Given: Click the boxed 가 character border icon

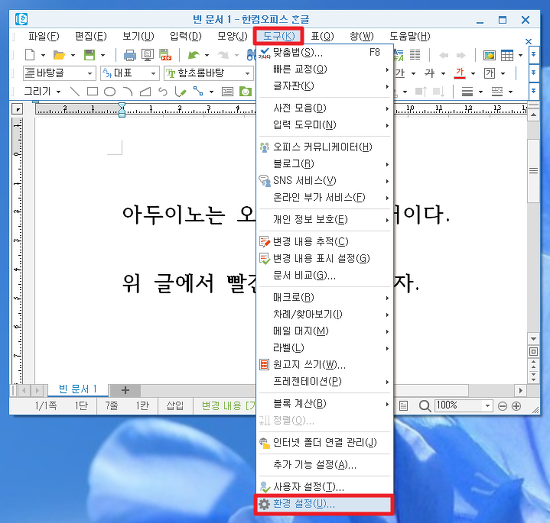Looking at the screenshot, I should 489,73.
